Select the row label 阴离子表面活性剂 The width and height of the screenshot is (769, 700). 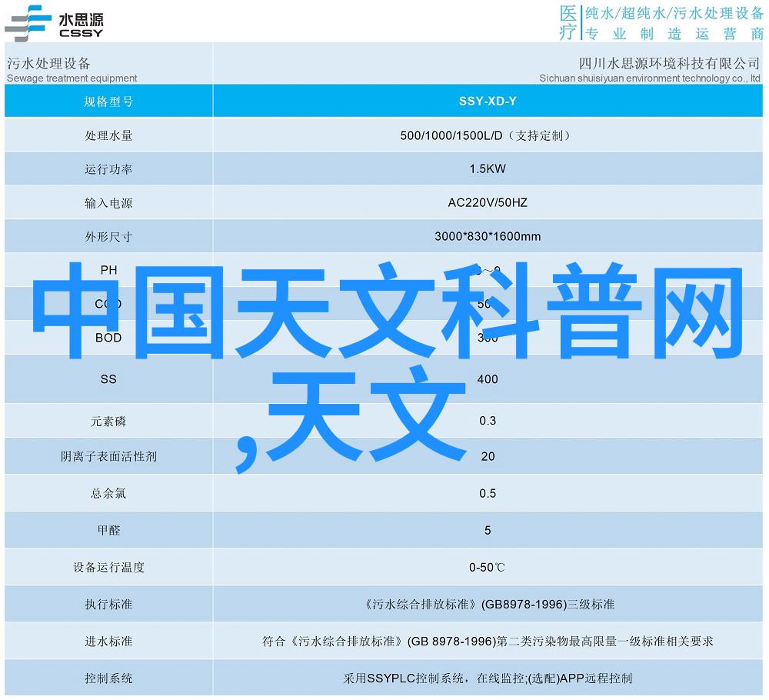click(x=108, y=457)
